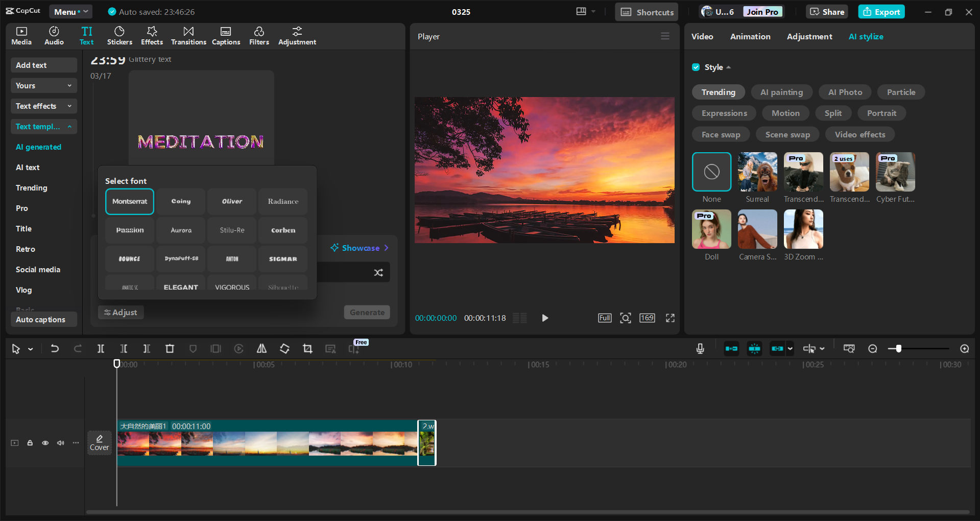Click the Mirror flip icon
Screen dimensions: 980x521
261,348
